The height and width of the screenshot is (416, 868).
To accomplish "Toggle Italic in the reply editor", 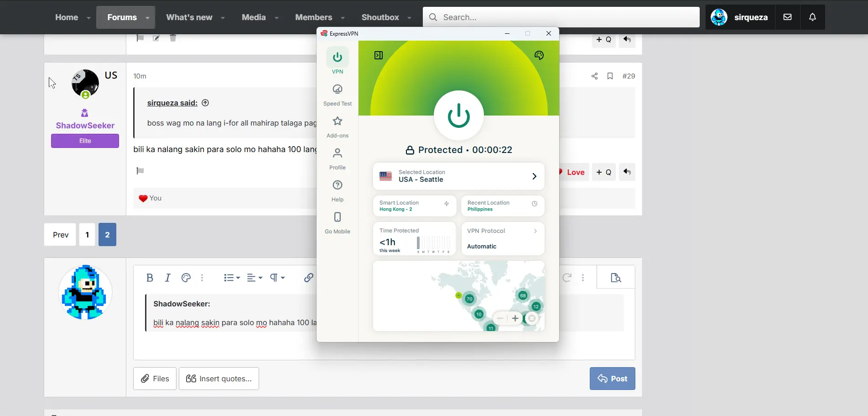I will [167, 278].
